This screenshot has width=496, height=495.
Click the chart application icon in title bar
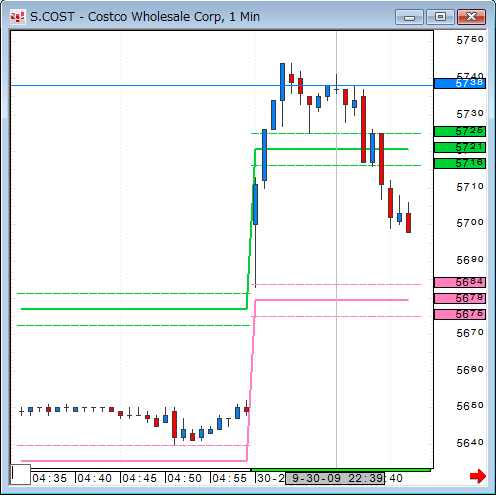(x=17, y=17)
